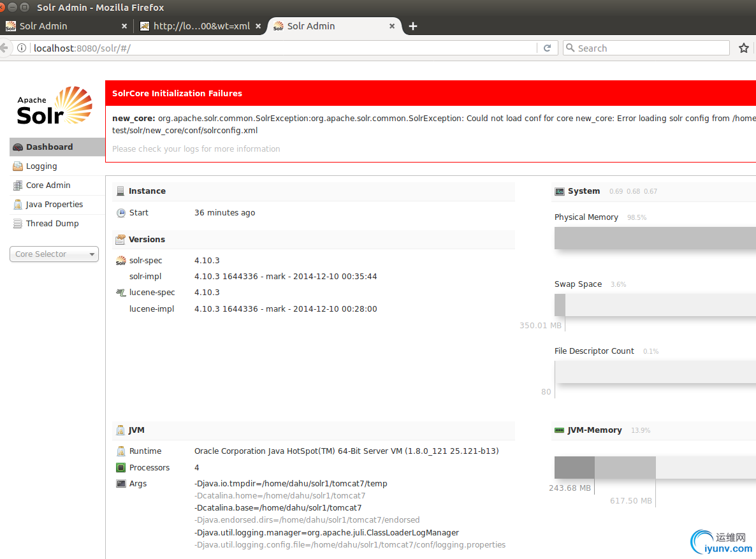Click the File Descriptor Count bar
This screenshot has width=756, height=559.
[655, 372]
